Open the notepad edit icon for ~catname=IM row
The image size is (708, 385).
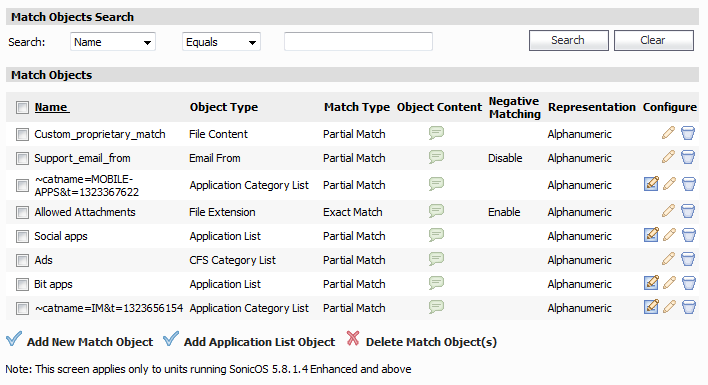(x=651, y=307)
